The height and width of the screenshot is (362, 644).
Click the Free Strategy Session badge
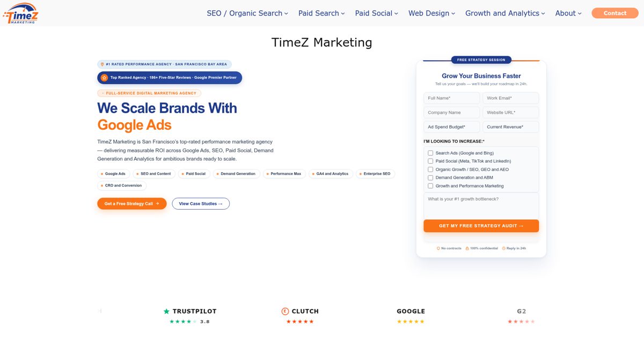(481, 60)
